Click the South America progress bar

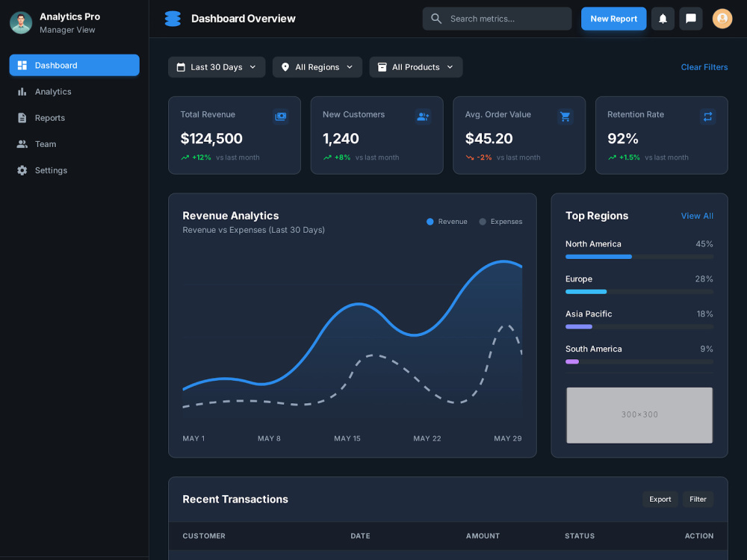[639, 361]
